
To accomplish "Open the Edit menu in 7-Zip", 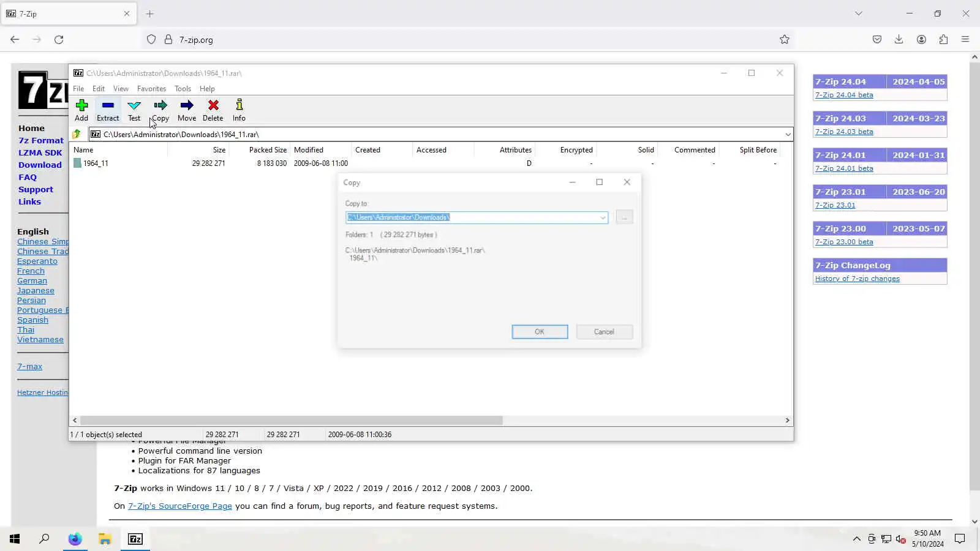I will pyautogui.click(x=99, y=89).
